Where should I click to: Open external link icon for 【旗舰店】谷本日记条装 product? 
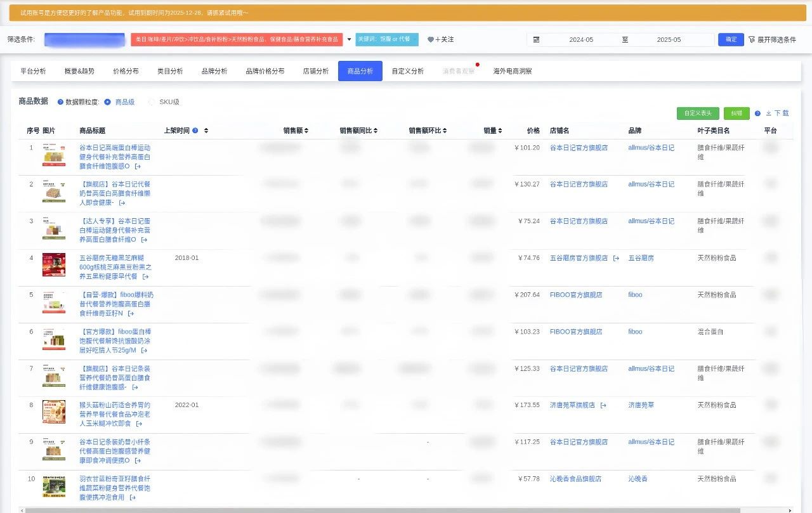(x=135, y=387)
